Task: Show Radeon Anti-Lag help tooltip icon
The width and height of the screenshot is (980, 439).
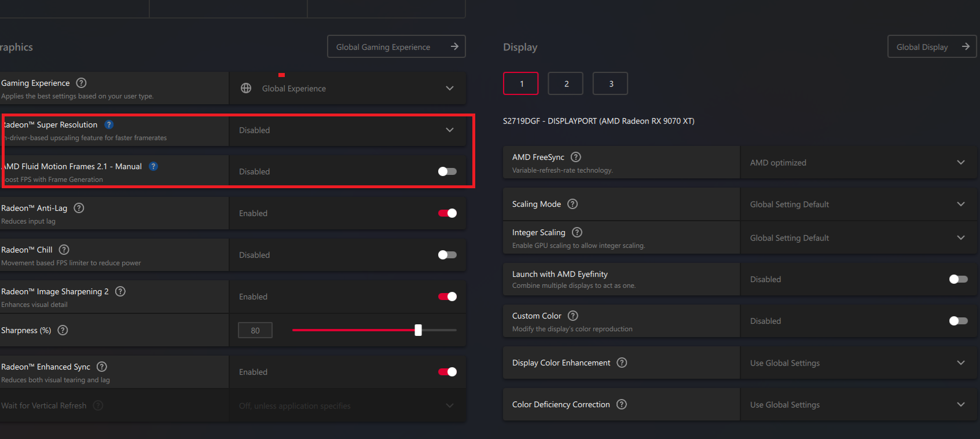Action: pyautogui.click(x=79, y=208)
